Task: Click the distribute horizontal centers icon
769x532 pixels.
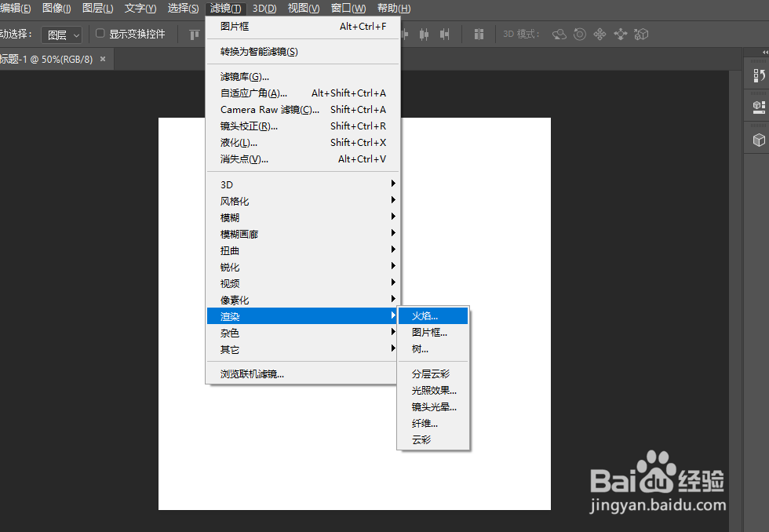Action: [x=425, y=35]
